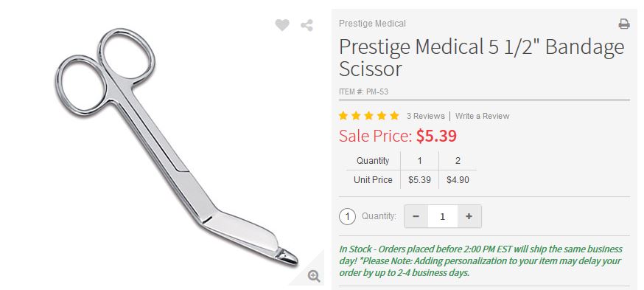Focus the quantity number field

442,216
